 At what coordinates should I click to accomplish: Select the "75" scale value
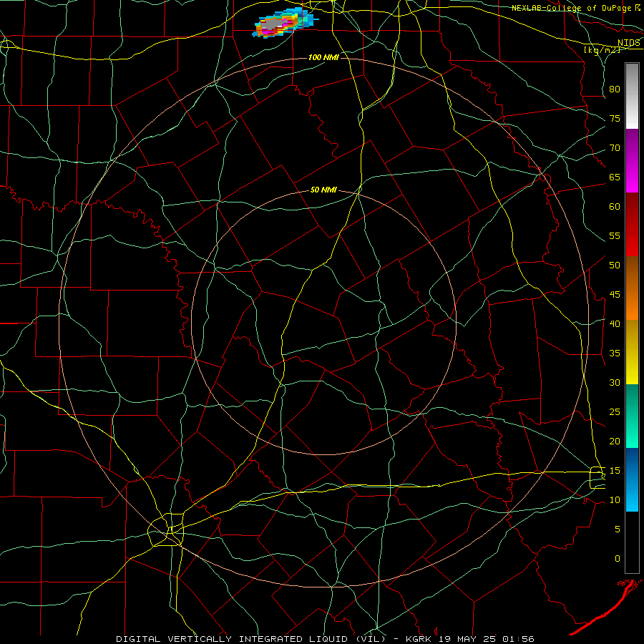[615, 118]
